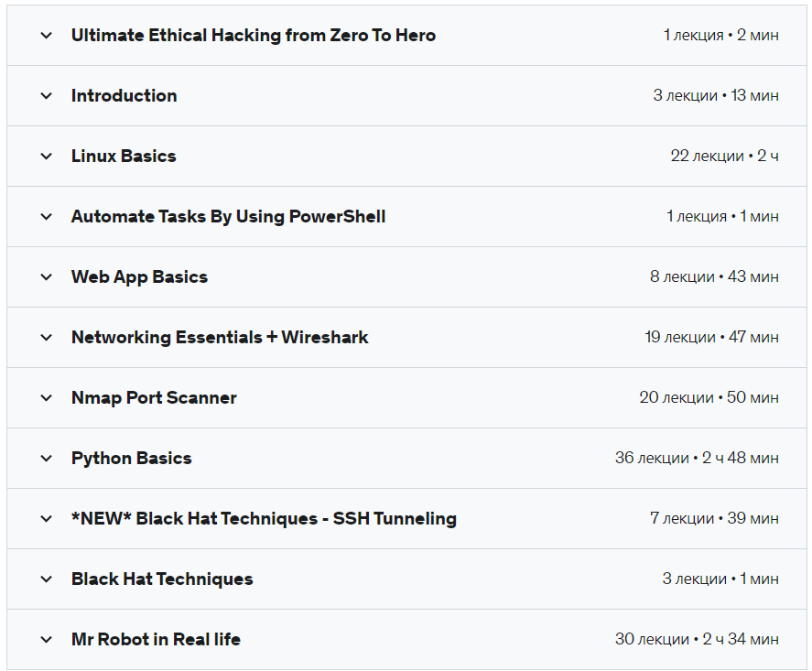Select the Python Basics section heading
This screenshot has width=812, height=671.
[x=132, y=459]
